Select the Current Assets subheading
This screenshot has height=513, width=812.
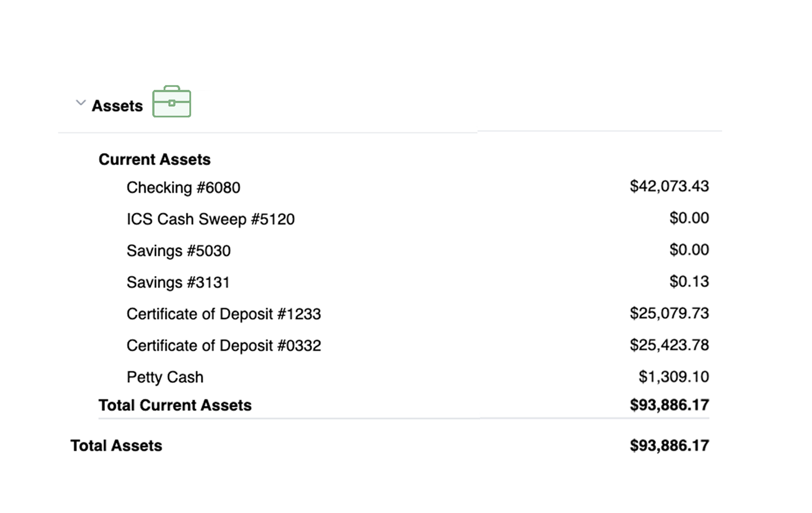(154, 160)
